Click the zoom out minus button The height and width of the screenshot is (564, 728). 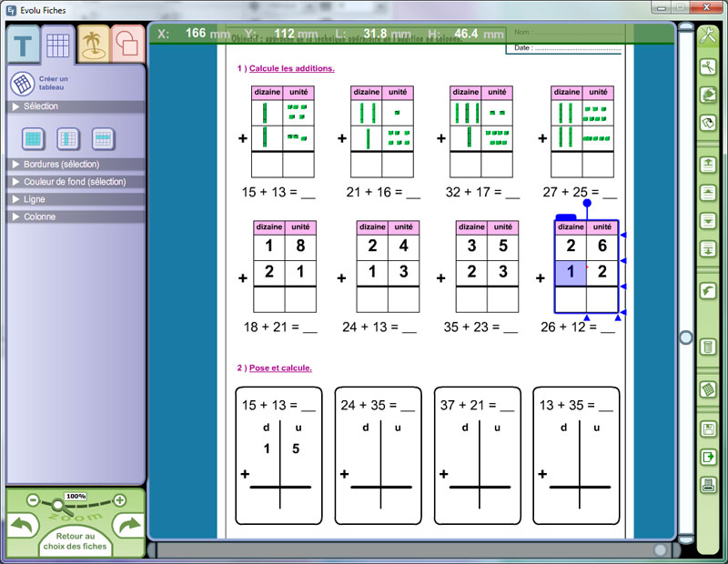coord(33,499)
